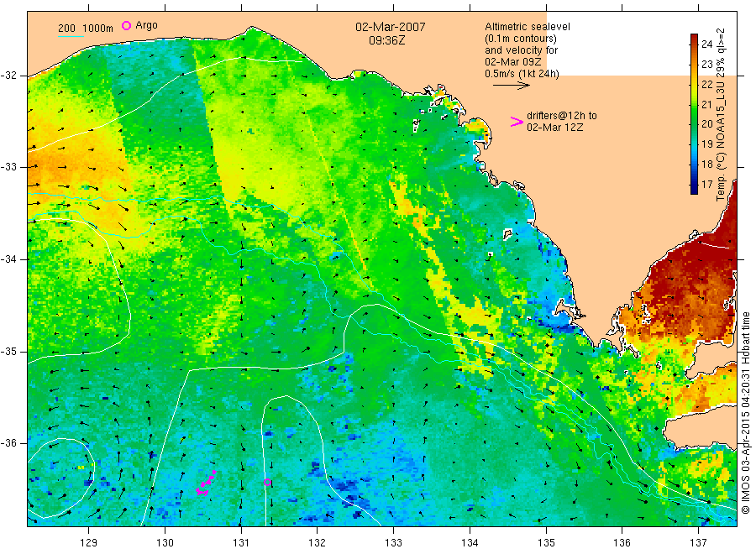Screen dimensions: 756x554
Task: Click the IMOS copyright timestamp text
Action: pos(746,412)
